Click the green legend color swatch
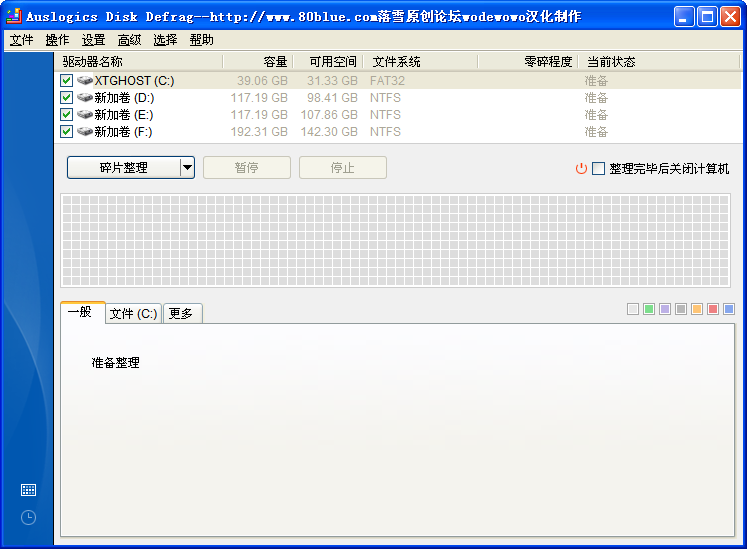The width and height of the screenshot is (747, 549). [648, 309]
